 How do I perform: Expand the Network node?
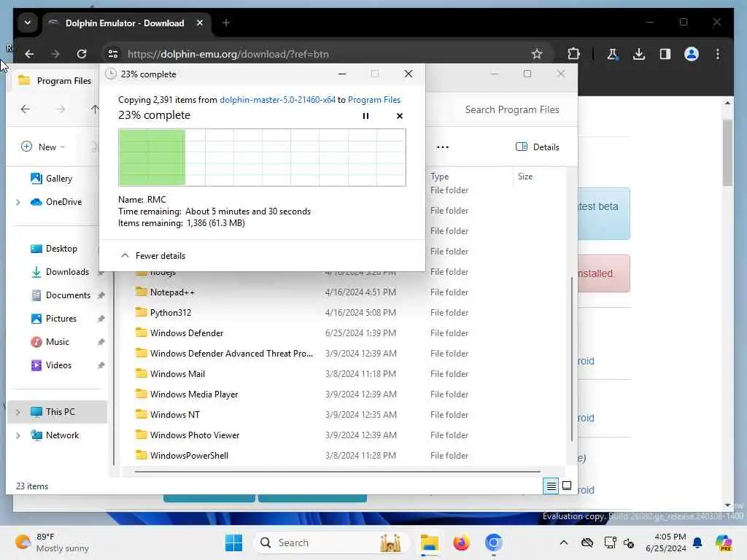coord(18,435)
